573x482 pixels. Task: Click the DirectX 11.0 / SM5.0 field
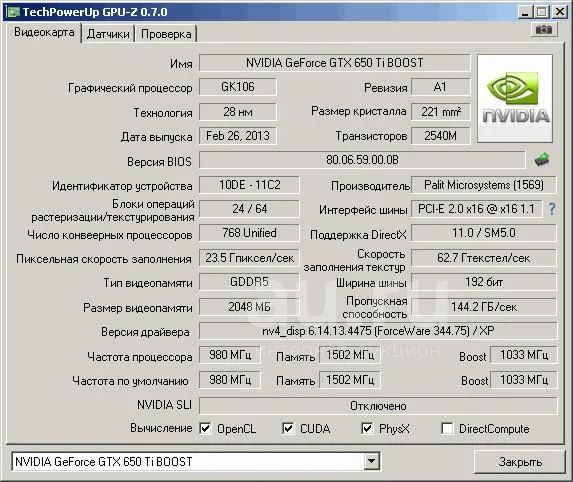point(484,233)
